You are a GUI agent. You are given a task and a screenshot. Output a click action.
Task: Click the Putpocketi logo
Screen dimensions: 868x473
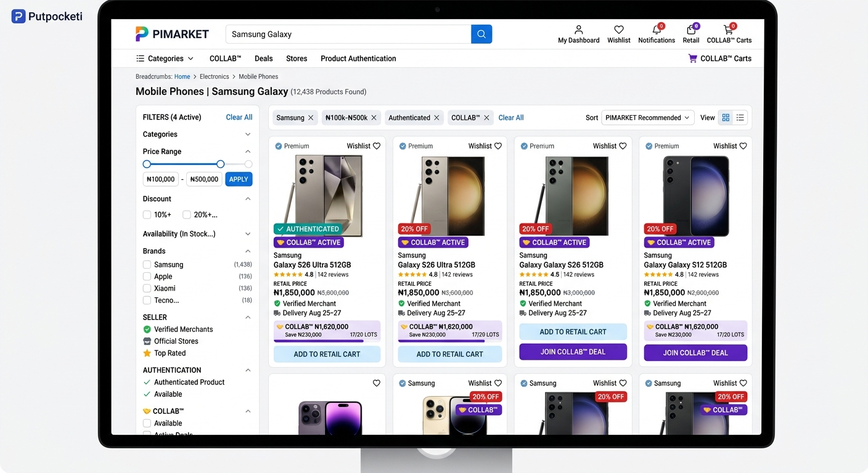pyautogui.click(x=47, y=17)
